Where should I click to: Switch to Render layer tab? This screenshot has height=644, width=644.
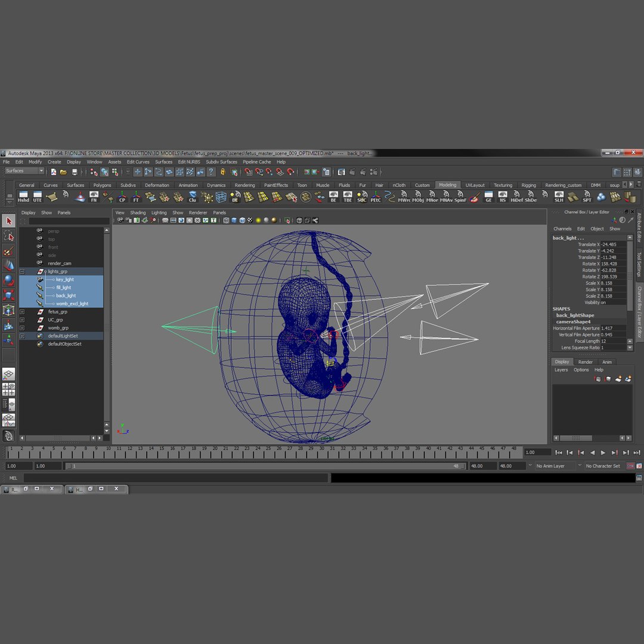(586, 362)
